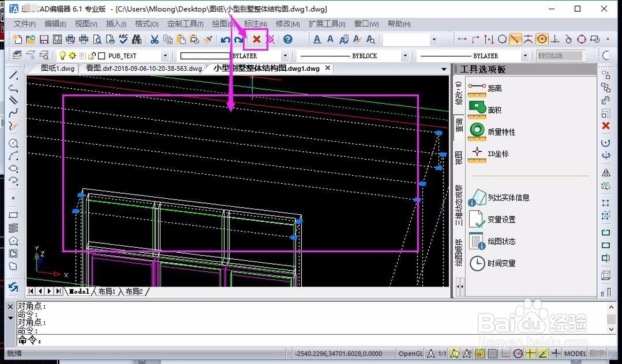Create a new drawing with the New icon

tap(17, 39)
